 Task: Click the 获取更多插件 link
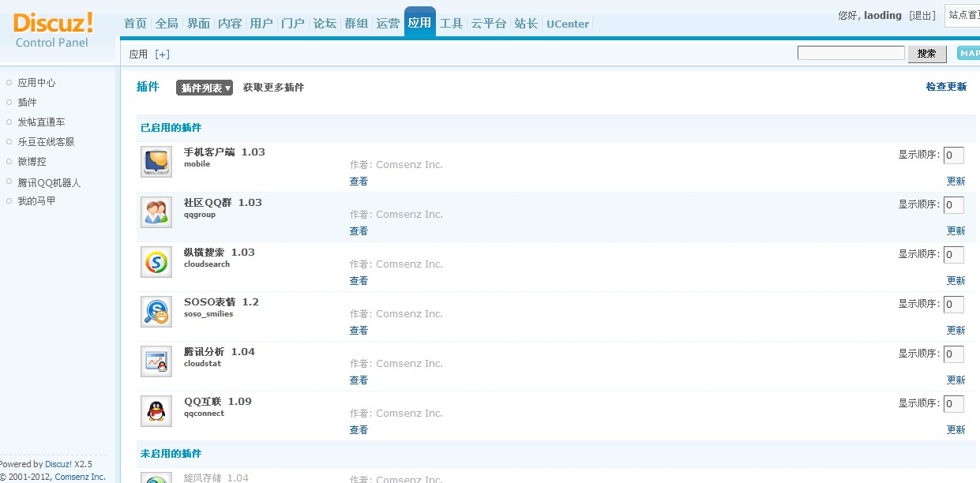tap(273, 88)
